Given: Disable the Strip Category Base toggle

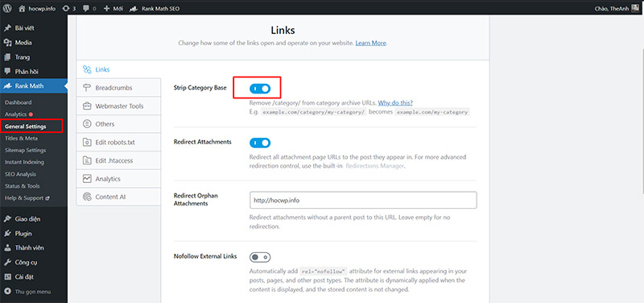Looking at the screenshot, I should point(260,88).
